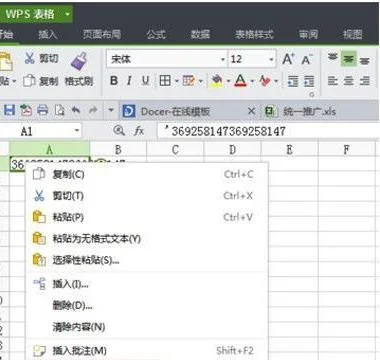Choose 复制(C) in context menu

147,174
